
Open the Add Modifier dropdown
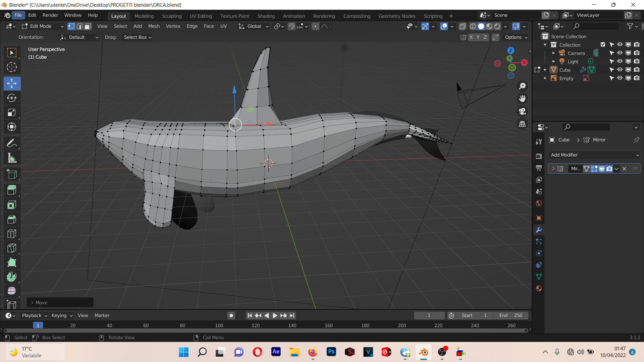(x=594, y=155)
